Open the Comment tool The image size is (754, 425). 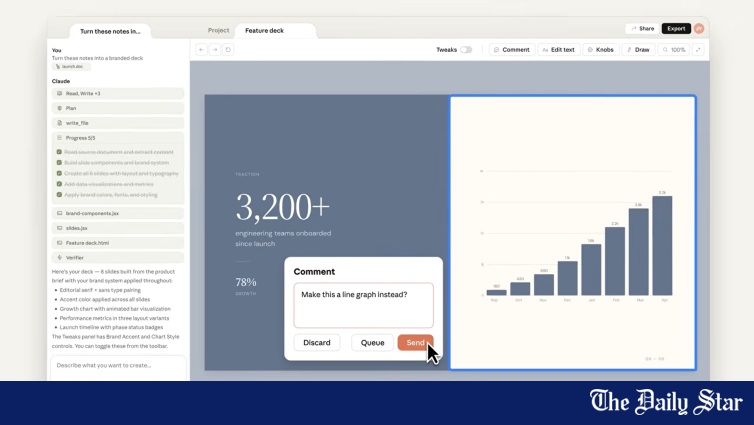(512, 50)
